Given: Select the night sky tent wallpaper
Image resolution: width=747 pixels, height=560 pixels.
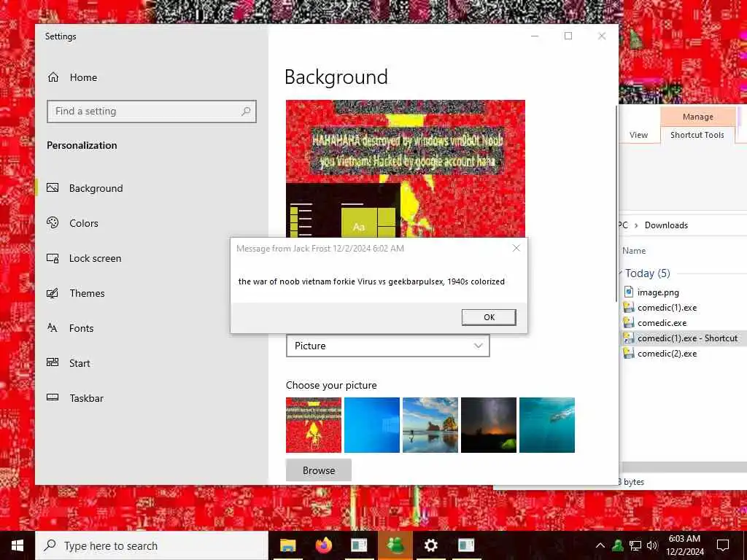Looking at the screenshot, I should [x=488, y=425].
